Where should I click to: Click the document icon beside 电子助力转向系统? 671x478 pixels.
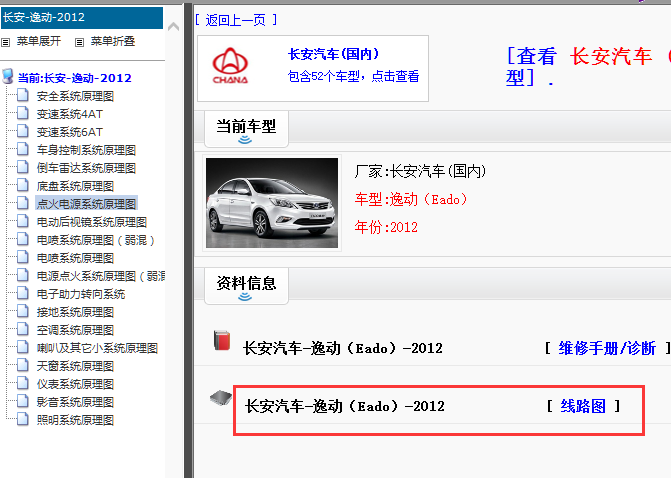[x=23, y=293]
